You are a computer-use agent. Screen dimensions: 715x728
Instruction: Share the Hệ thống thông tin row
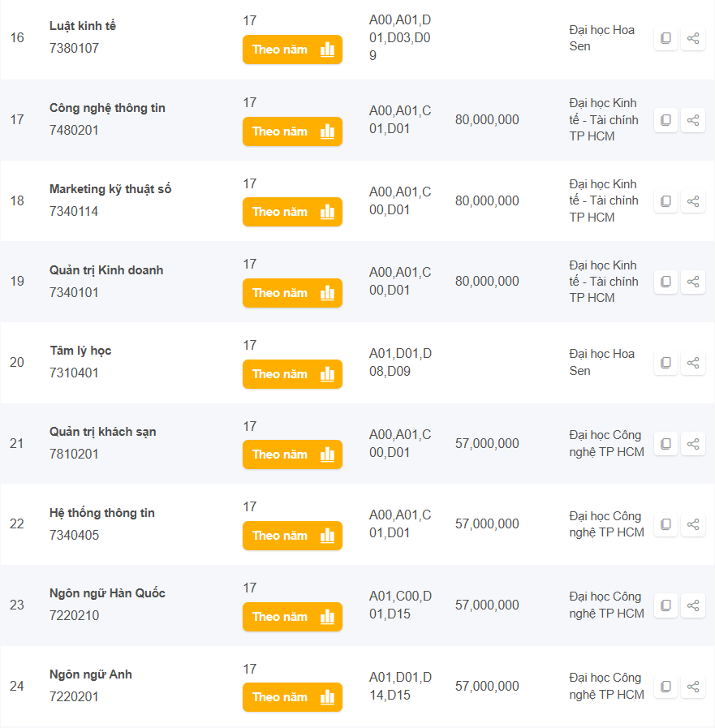click(693, 524)
